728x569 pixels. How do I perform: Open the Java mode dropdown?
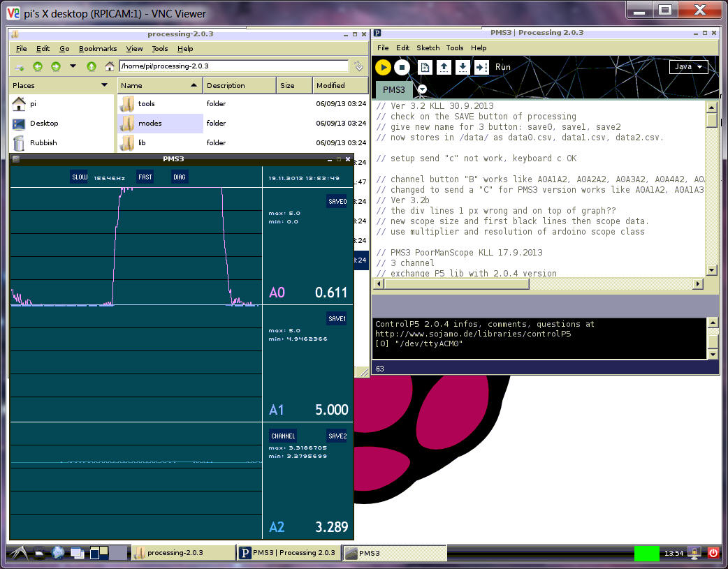click(688, 67)
